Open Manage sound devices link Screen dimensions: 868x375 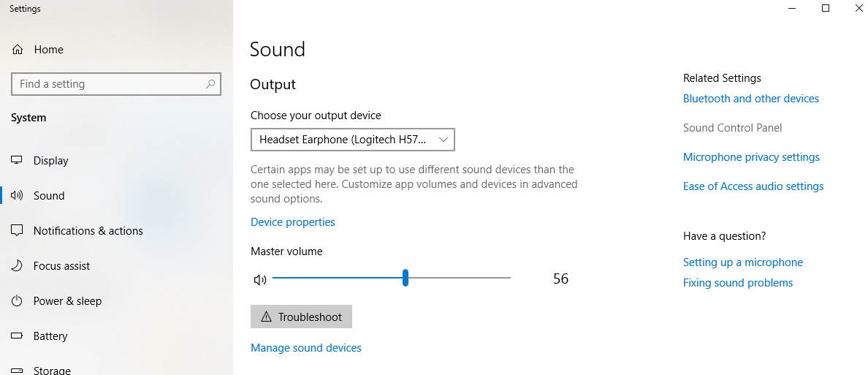pos(305,348)
